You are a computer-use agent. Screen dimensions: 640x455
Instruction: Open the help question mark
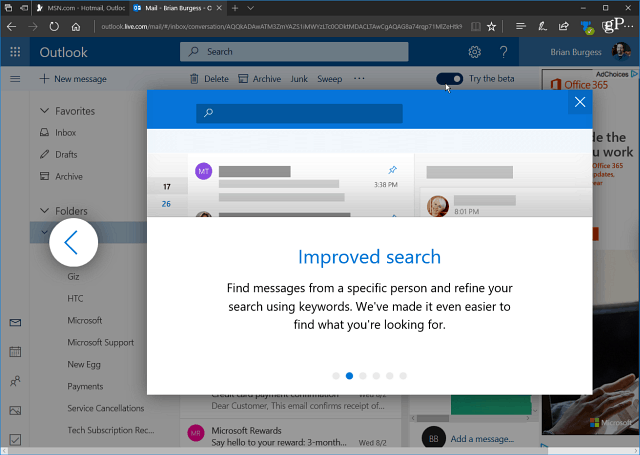(x=503, y=52)
